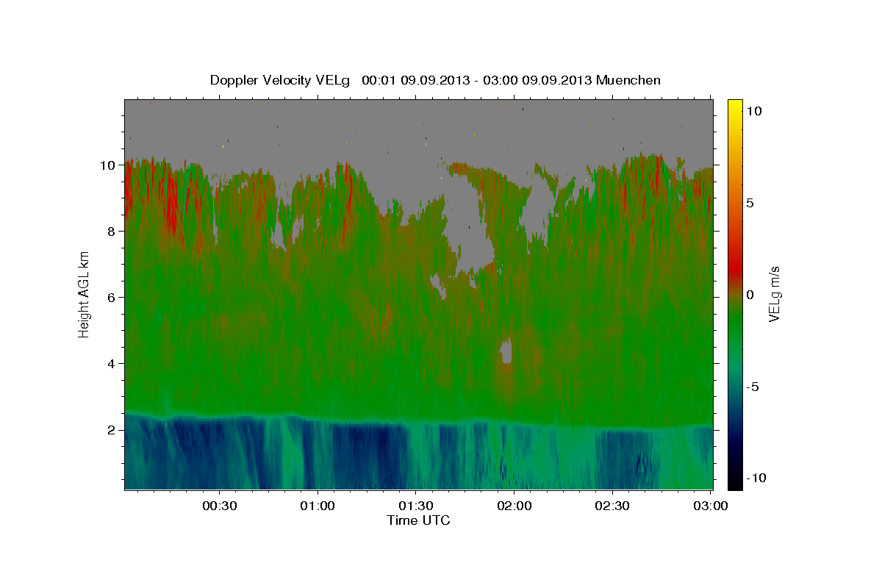Click the 'Time UTC' axis label
The image size is (882, 588).
pos(418,520)
